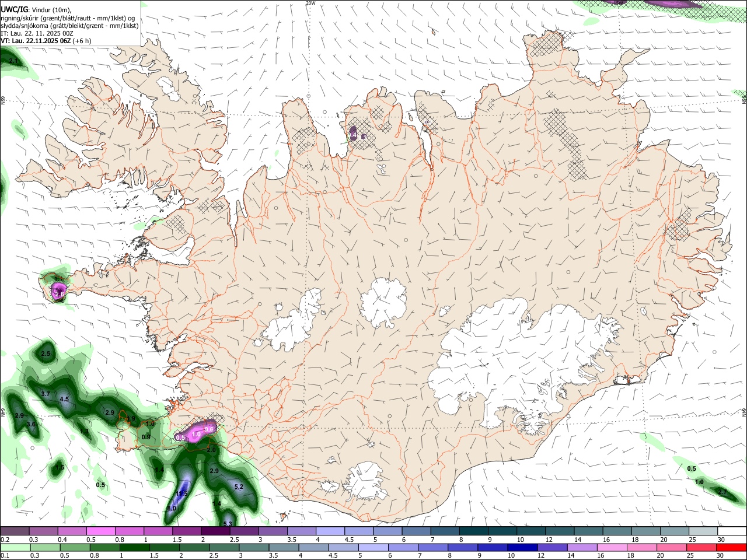Click the VT: Lau. 22.11.2025 06Z (+6 h) line
The width and height of the screenshot is (747, 560).
coord(47,41)
